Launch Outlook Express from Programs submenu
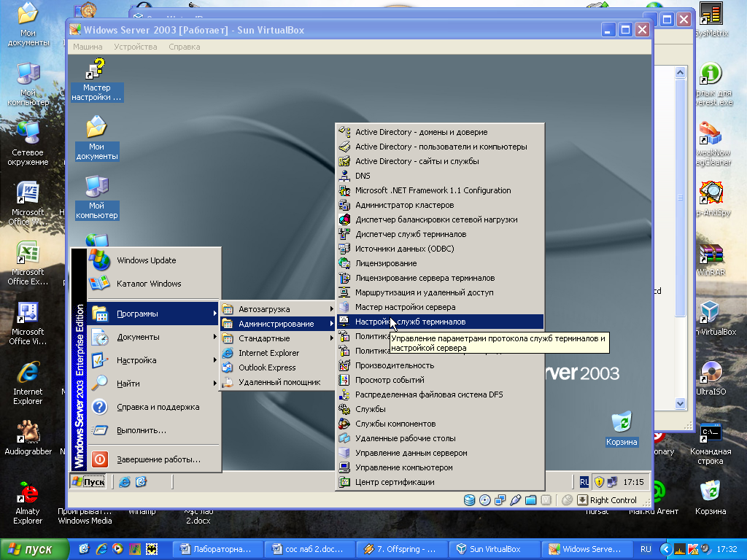Viewport: 747px width, 560px height. [277, 367]
